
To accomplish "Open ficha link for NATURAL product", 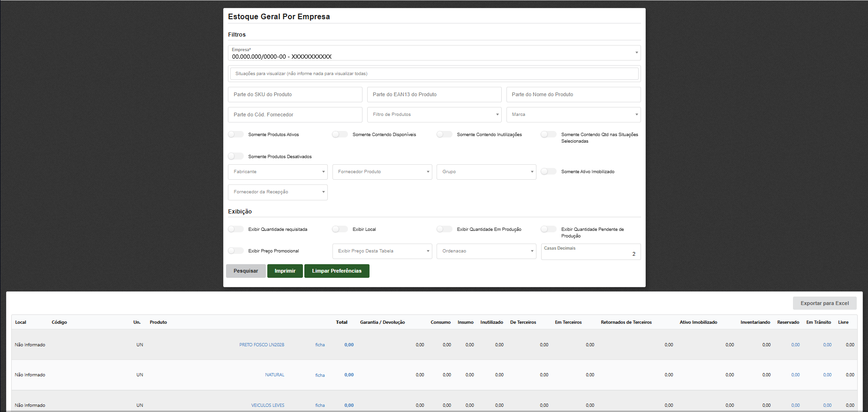I will coord(320,375).
